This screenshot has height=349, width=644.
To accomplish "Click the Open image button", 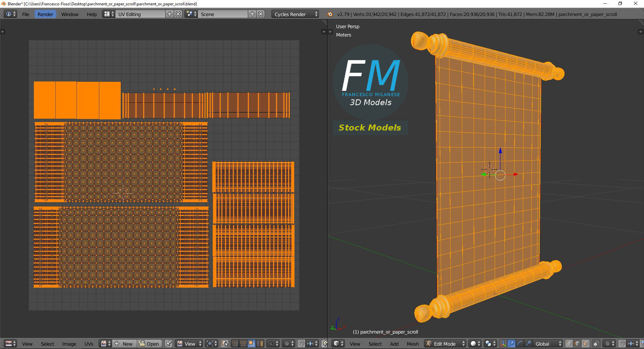I will coord(149,344).
